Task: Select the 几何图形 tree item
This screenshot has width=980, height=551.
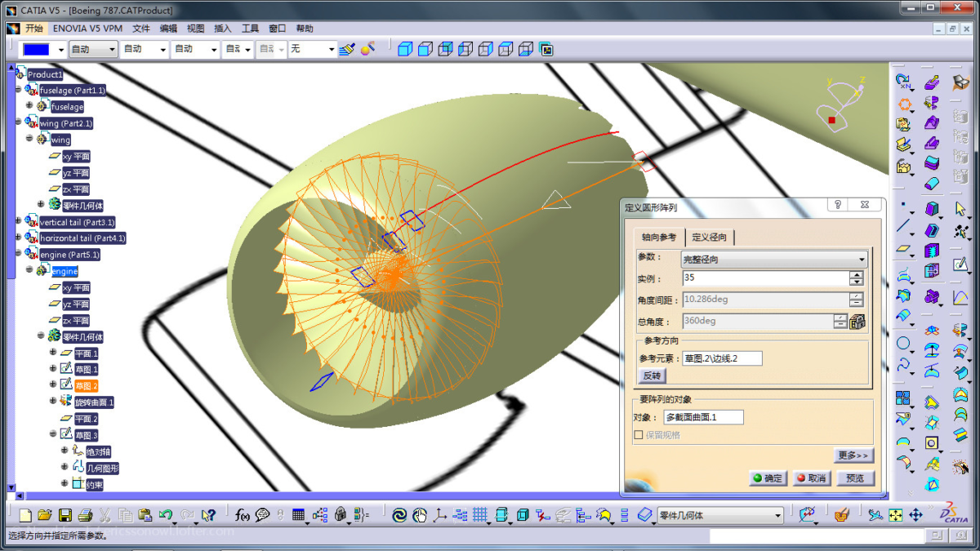Action: click(x=103, y=468)
